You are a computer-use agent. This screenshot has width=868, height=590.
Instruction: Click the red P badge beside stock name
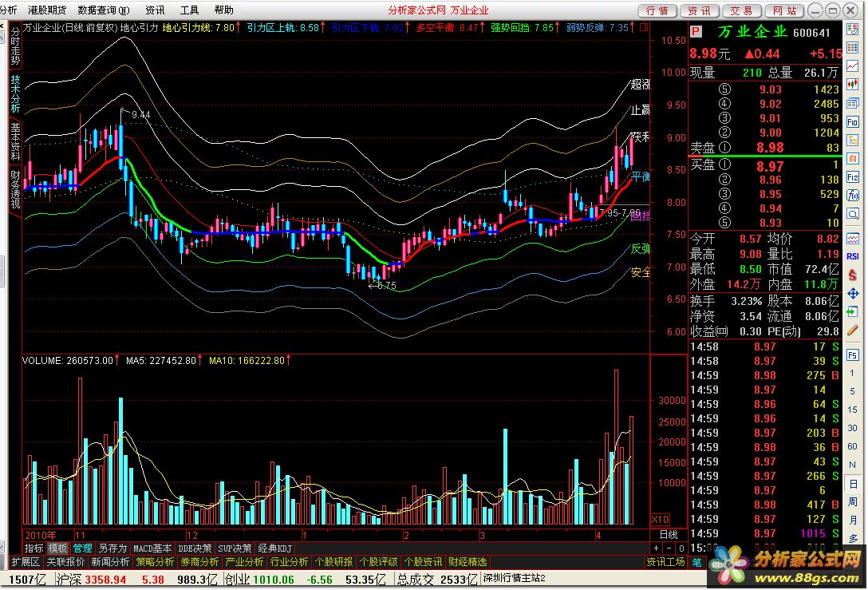tap(696, 32)
